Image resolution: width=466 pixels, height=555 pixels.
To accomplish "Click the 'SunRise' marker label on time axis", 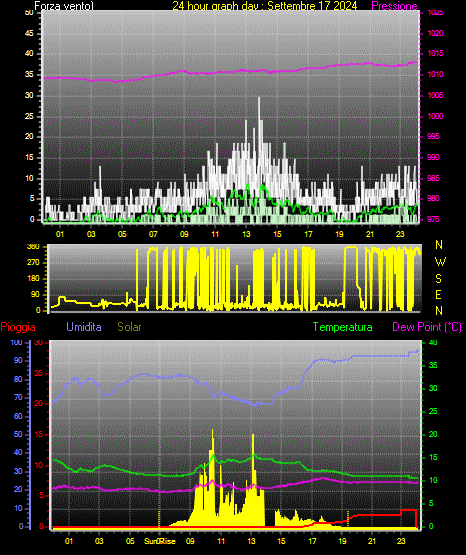I will point(160,541).
